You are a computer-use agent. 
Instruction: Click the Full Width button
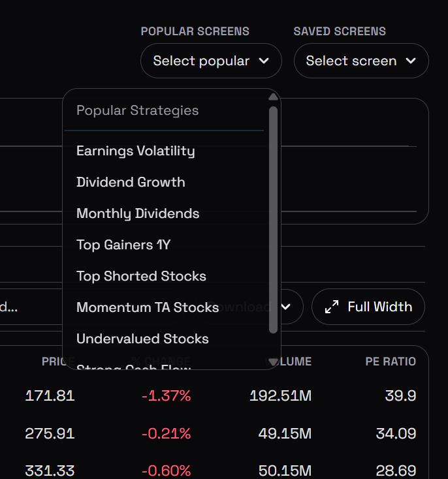coord(368,307)
